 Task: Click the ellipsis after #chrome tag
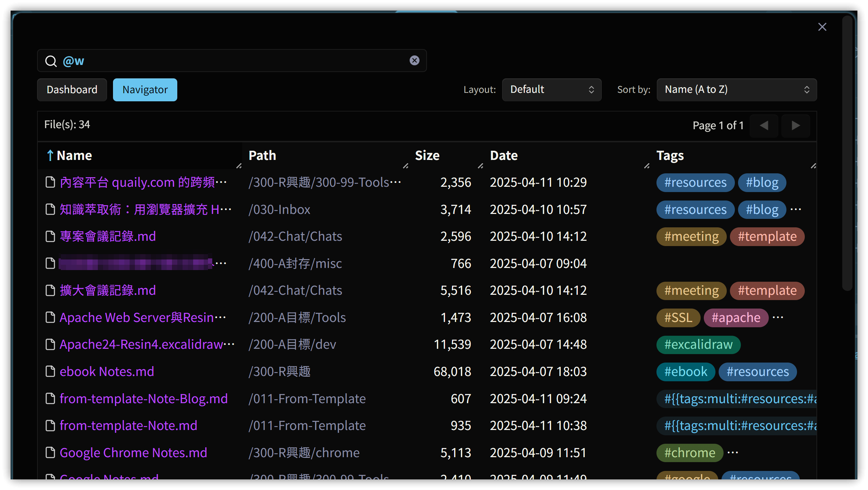733,453
